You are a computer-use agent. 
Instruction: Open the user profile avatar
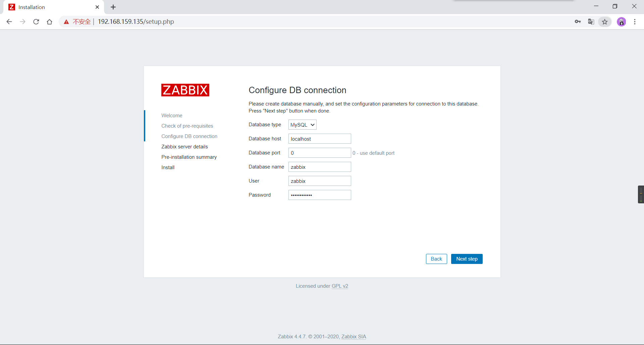[x=622, y=22]
